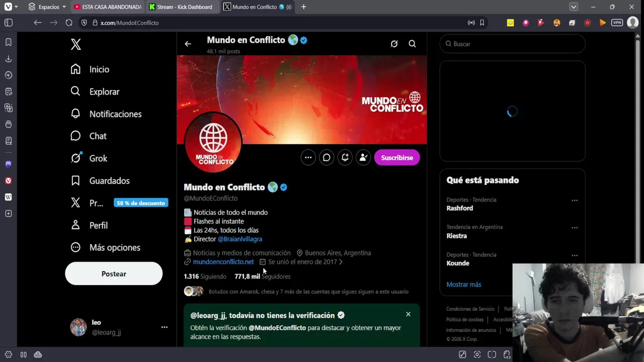Open Mastodon web panel in sidebar

tap(9, 164)
